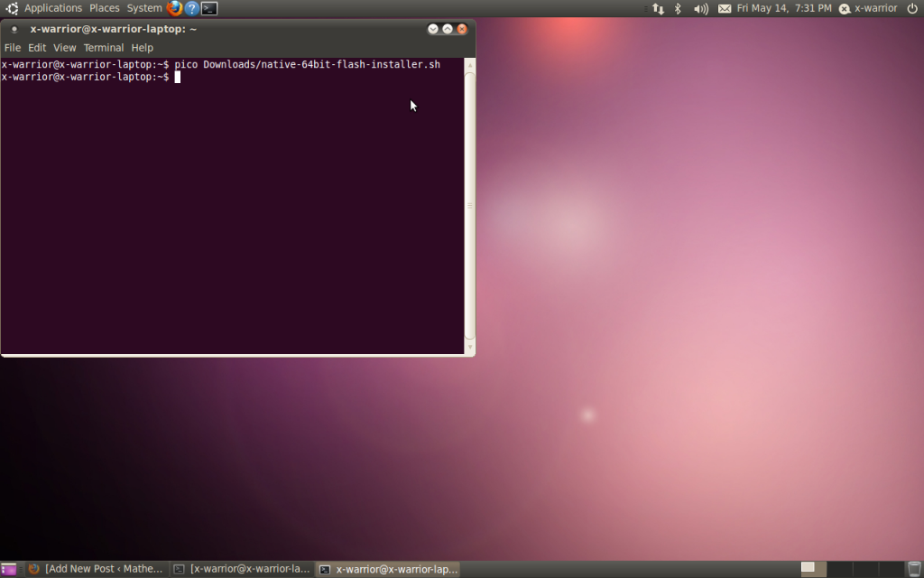Viewport: 924px width, 578px height.
Task: Expand the System menu
Action: pyautogui.click(x=144, y=8)
